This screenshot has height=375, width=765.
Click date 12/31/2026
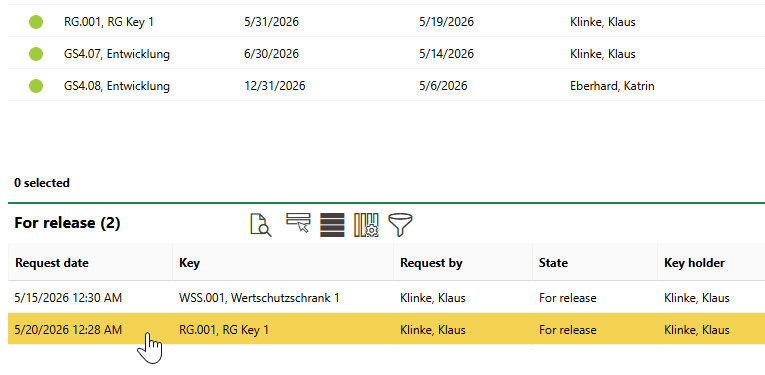275,86
